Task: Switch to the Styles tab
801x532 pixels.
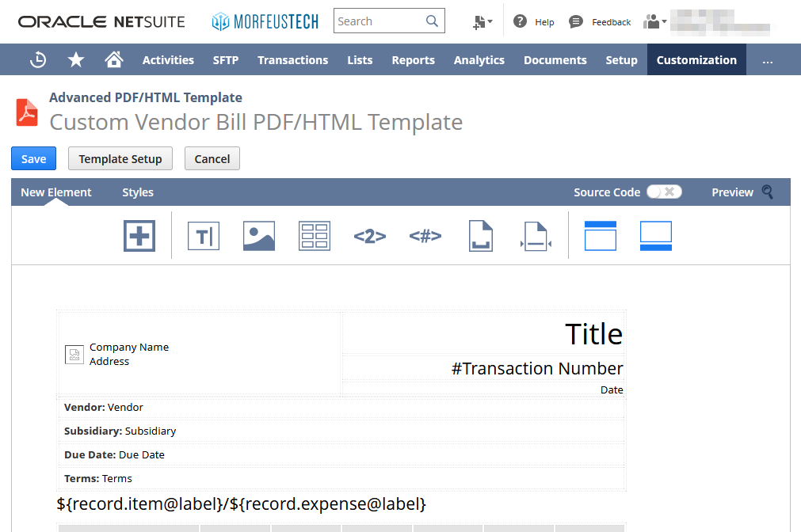Action: (x=138, y=192)
